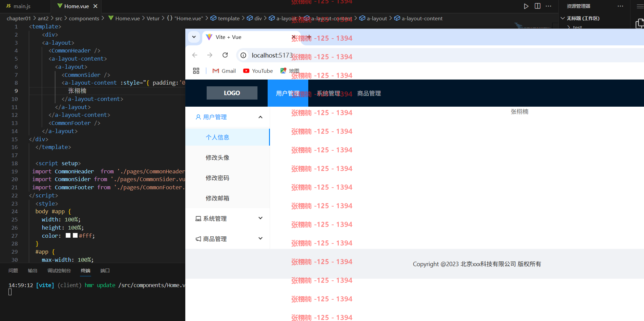The height and width of the screenshot is (321, 644).
Task: Click line number 9 in the gutter
Action: (16, 91)
